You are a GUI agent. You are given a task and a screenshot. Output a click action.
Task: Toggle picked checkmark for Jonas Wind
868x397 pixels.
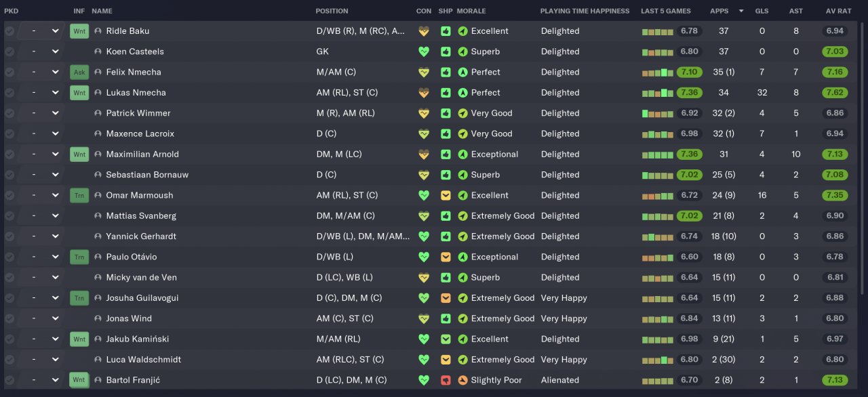[x=9, y=318]
